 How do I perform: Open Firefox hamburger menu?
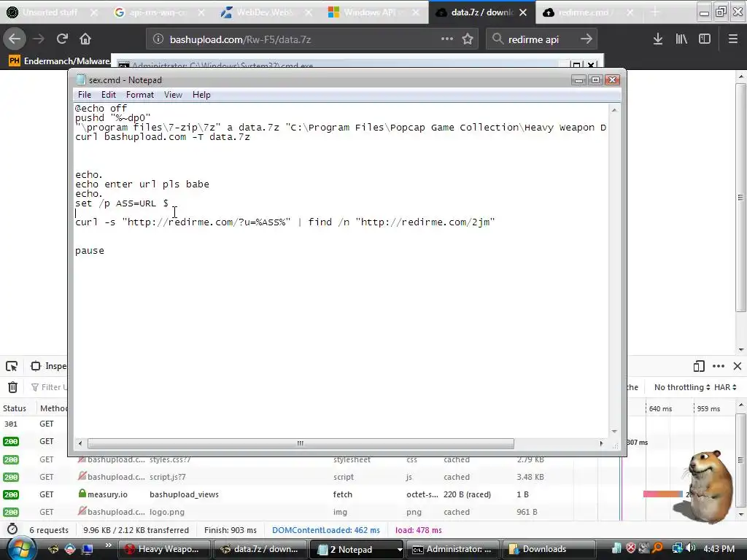point(732,39)
